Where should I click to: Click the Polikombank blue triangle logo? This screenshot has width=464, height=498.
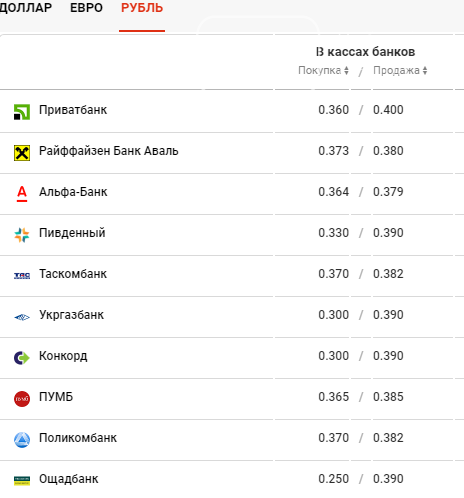tap(22, 440)
